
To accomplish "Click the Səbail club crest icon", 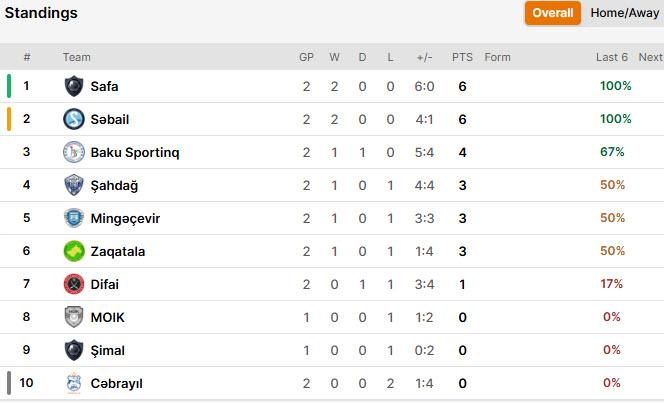I will point(74,119).
